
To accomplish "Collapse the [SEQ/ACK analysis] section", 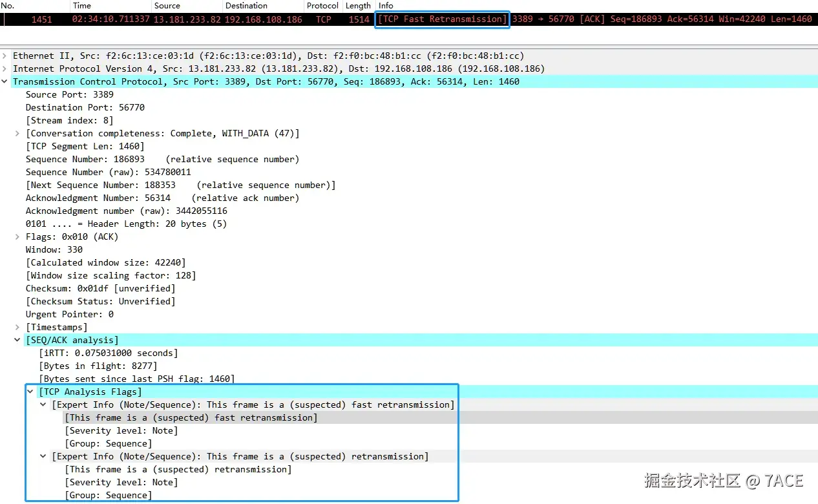I will pos(18,341).
